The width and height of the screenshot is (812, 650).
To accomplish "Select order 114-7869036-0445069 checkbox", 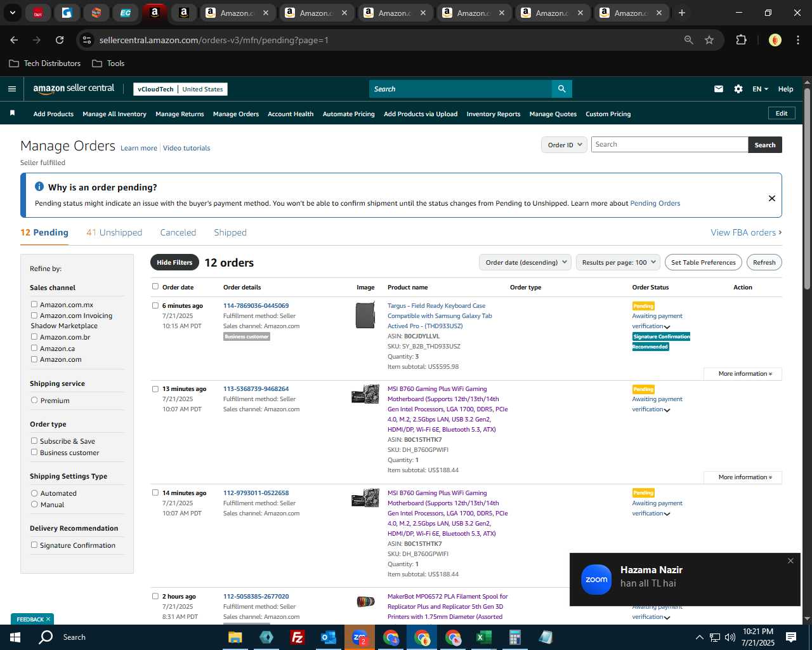I will (155, 305).
